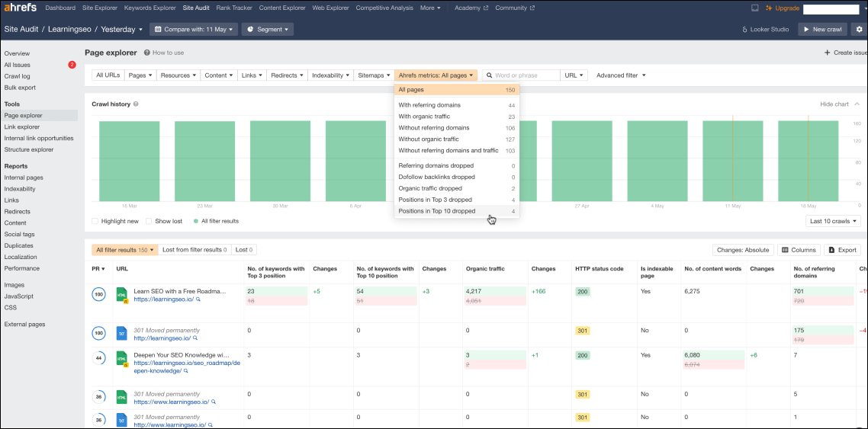Toggle All filter results legend dot
Image resolution: width=868 pixels, height=429 pixels.
click(x=196, y=221)
